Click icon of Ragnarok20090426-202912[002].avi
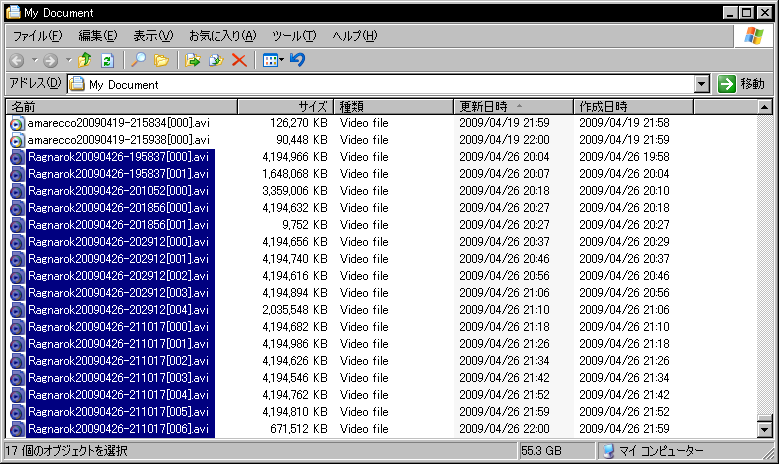Viewport: 779px width, 464px height. click(17, 276)
